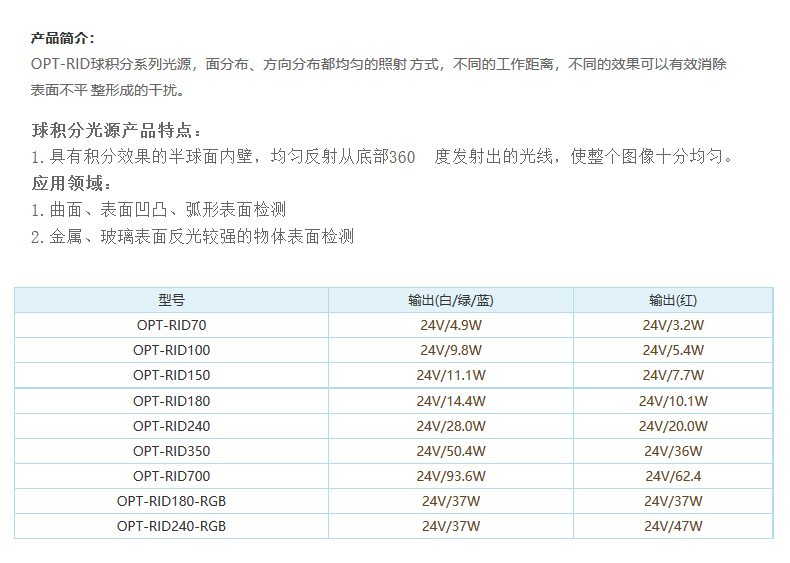Click the 产品简介 heading

click(x=62, y=38)
